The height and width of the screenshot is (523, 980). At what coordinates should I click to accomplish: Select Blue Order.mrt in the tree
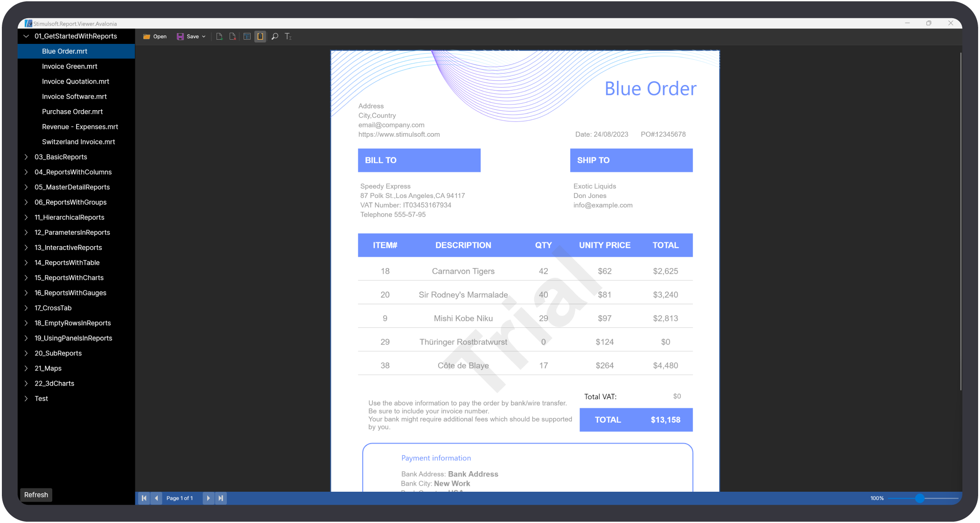[x=76, y=51]
